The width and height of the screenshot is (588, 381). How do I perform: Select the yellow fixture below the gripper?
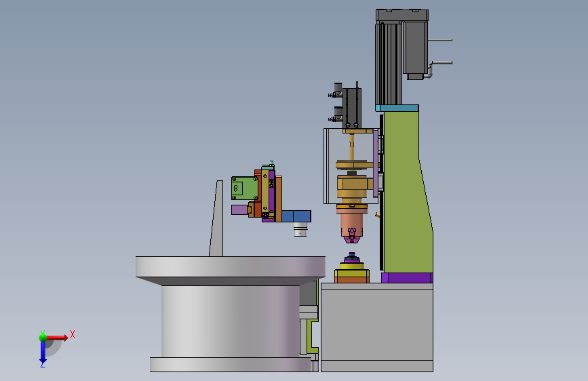coord(352,271)
